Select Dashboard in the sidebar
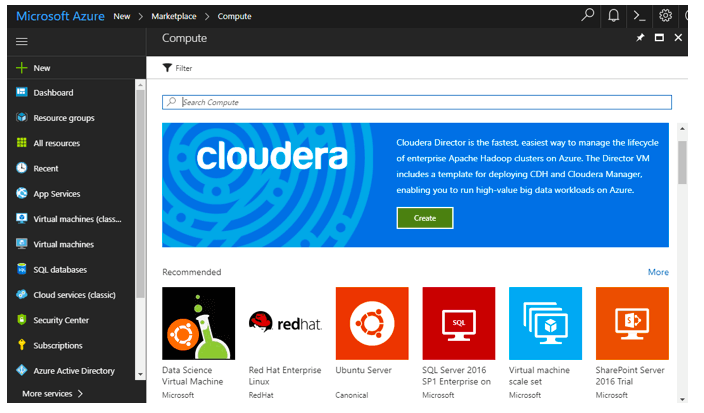The image size is (704, 413). pyautogui.click(x=53, y=92)
